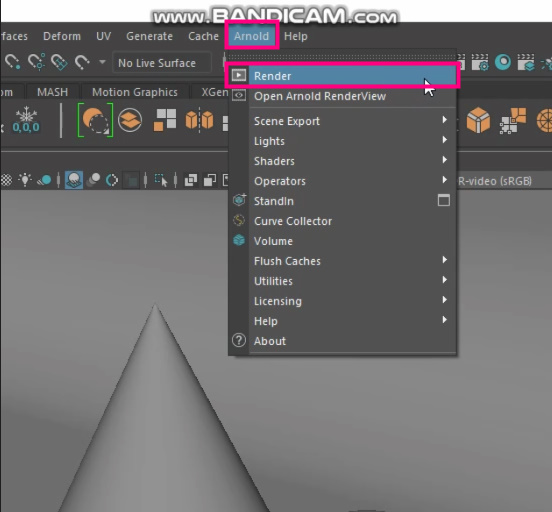The width and height of the screenshot is (552, 512).
Task: Expand Licensing submenu
Action: pos(342,301)
